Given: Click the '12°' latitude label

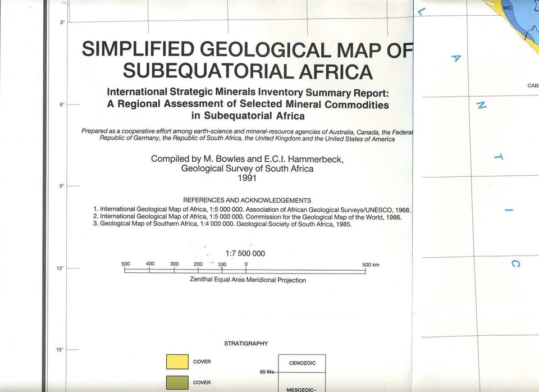Looking at the screenshot, I should [x=61, y=268].
